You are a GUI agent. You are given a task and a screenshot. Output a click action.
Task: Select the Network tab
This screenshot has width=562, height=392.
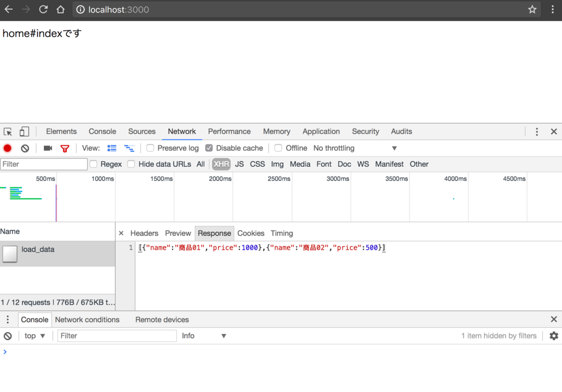182,132
